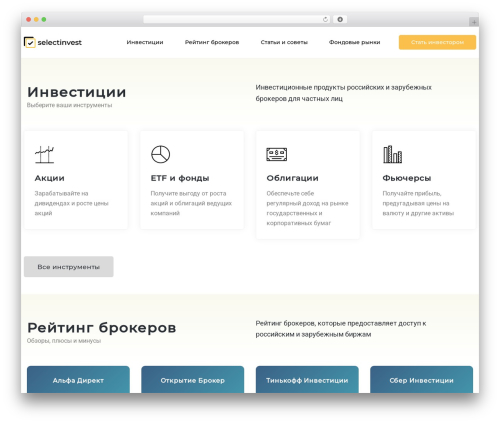Click the red close window dot
The height and width of the screenshot is (423, 500).
(x=29, y=19)
